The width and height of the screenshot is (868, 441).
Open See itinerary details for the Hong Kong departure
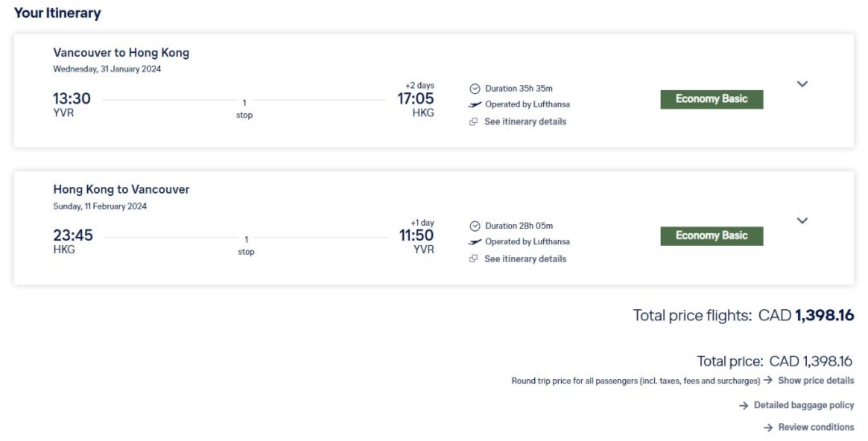(x=525, y=259)
